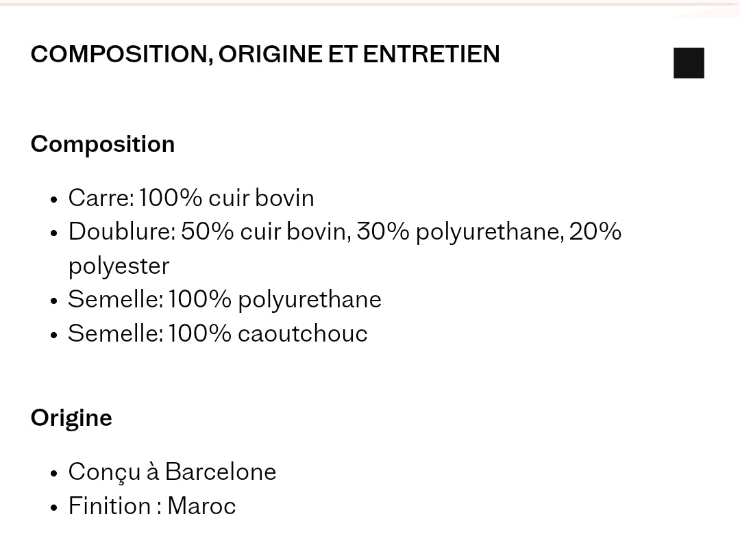Click the wrapped word "polyester"
This screenshot has width=740, height=560.
click(119, 266)
